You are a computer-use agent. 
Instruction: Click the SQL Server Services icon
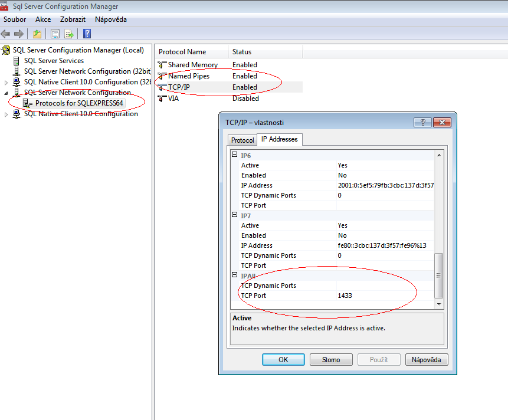click(x=16, y=61)
